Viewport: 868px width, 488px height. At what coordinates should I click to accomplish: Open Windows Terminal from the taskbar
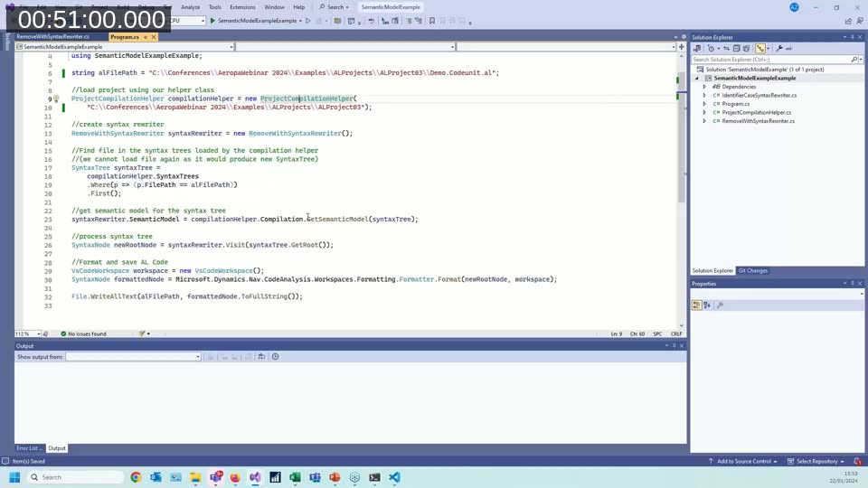point(374,477)
